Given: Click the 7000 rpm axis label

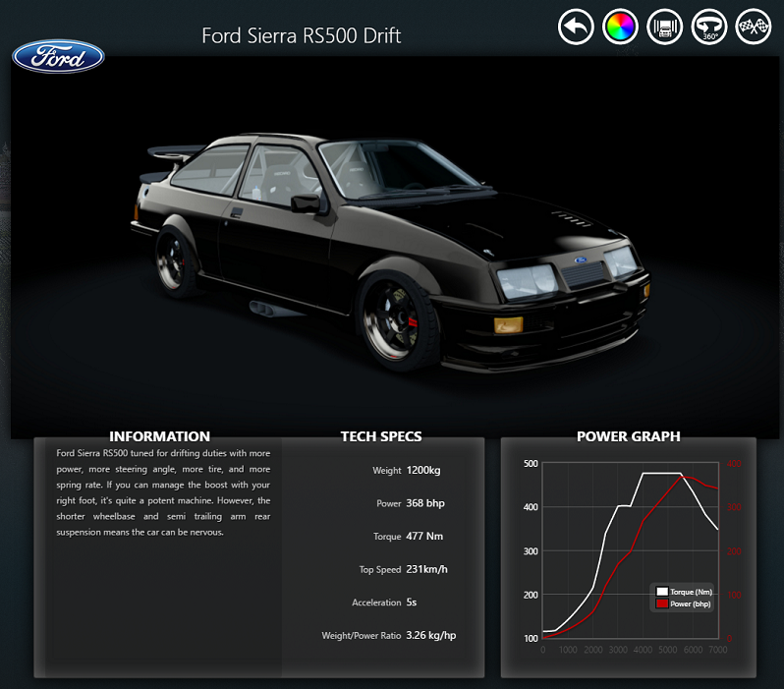Looking at the screenshot, I should (718, 650).
